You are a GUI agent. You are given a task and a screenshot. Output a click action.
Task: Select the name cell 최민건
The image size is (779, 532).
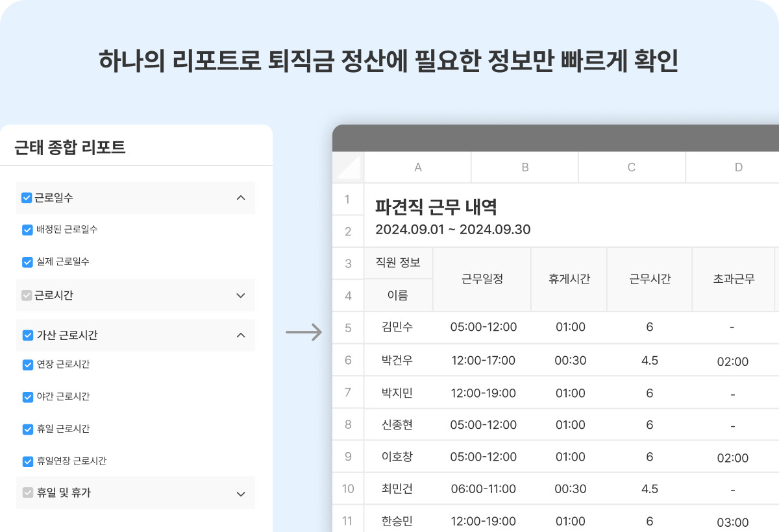(397, 489)
